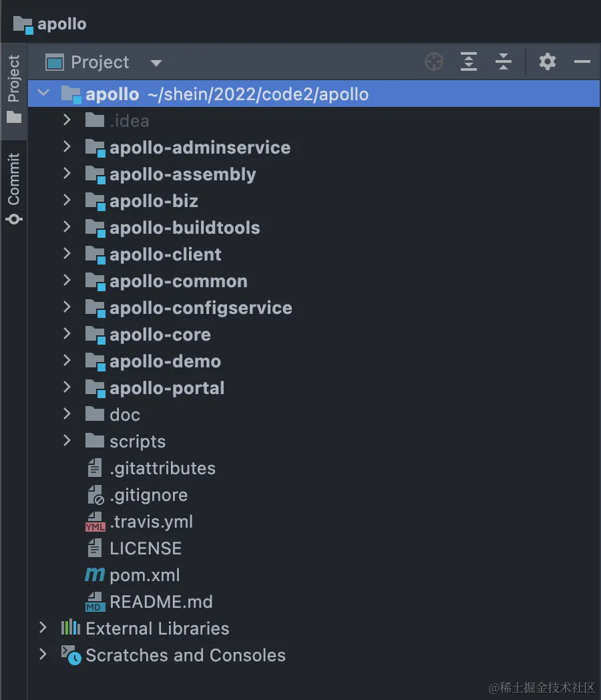Expand the External Libraries node
The height and width of the screenshot is (700, 601).
(43, 628)
